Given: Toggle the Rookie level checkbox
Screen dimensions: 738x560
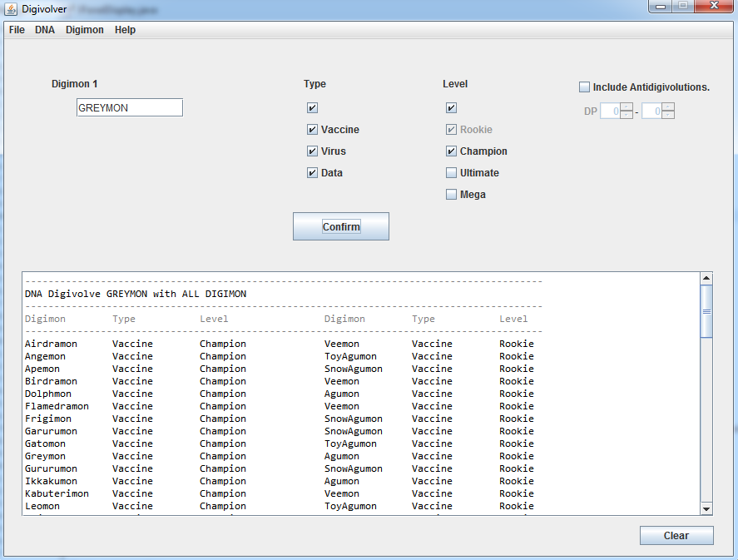Looking at the screenshot, I should click(x=451, y=130).
